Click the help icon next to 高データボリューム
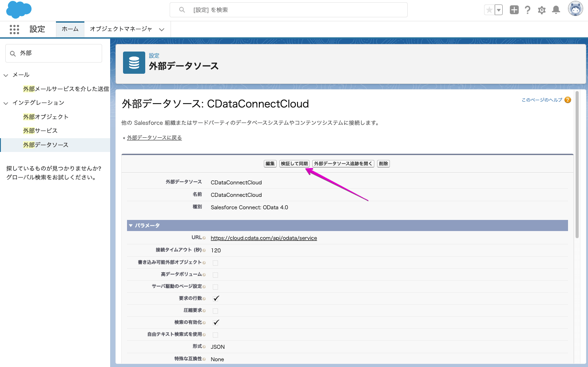This screenshot has width=588, height=367. click(204, 275)
